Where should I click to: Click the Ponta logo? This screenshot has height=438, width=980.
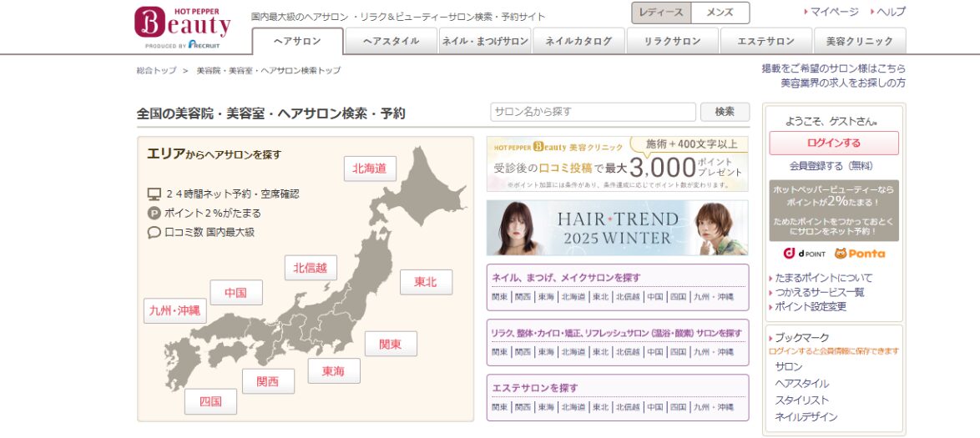coord(860,254)
